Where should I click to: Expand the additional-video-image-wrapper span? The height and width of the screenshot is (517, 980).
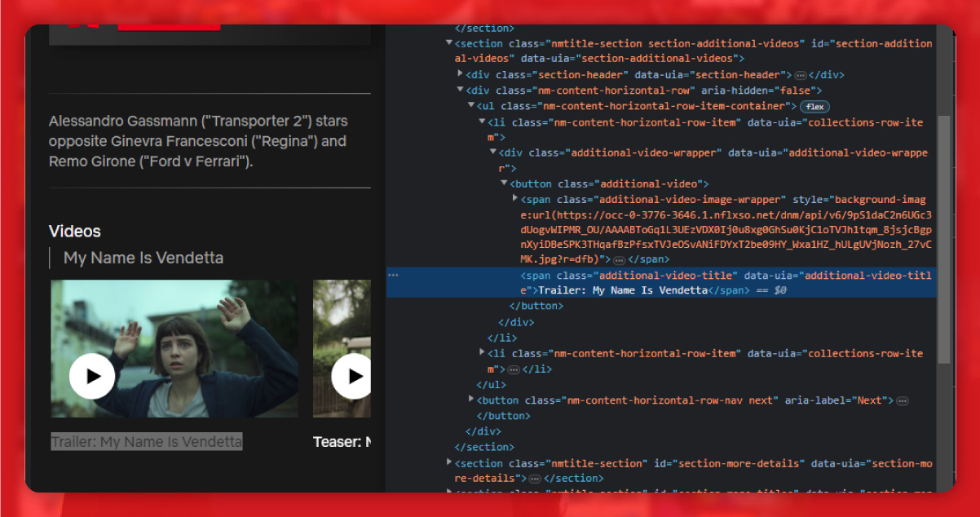pyautogui.click(x=514, y=198)
